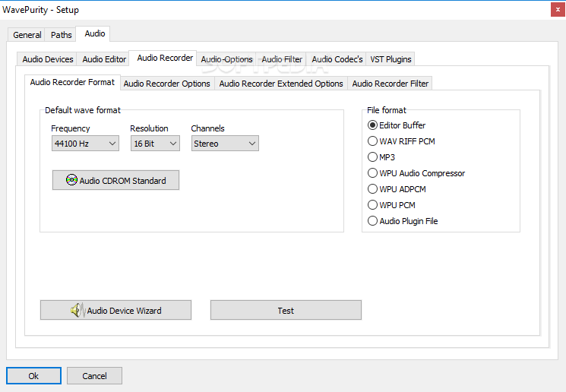Expand the Resolution 16 Bit dropdown
This screenshot has height=392, width=566.
point(155,144)
